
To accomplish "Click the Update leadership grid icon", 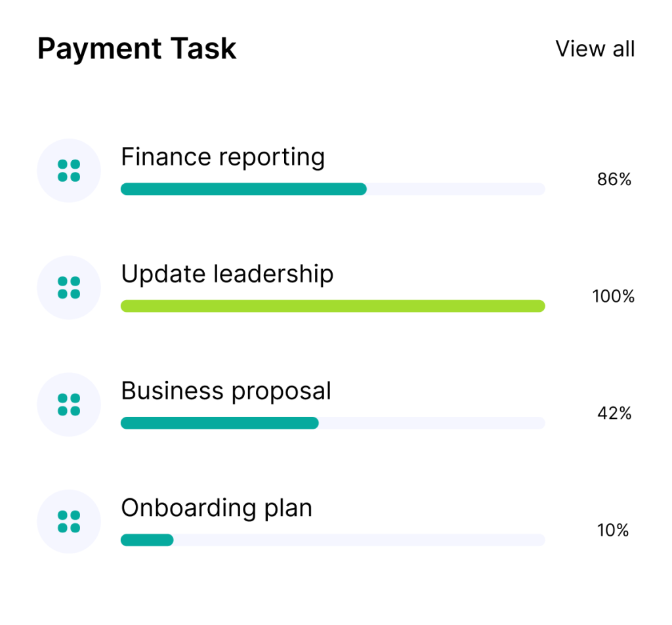I will click(x=69, y=288).
